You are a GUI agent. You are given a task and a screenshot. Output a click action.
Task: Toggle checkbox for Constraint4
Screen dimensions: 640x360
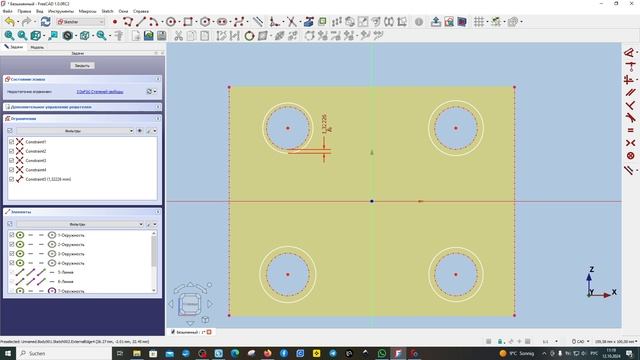(11, 170)
